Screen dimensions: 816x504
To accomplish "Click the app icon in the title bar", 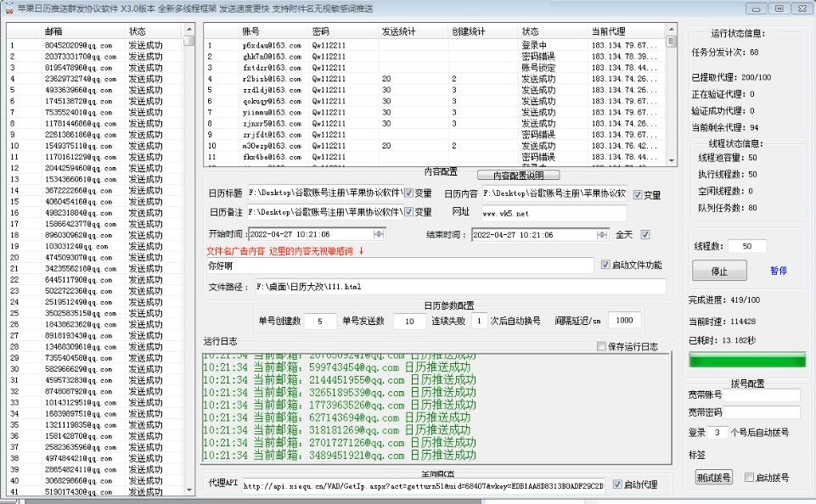I will 8,8.
